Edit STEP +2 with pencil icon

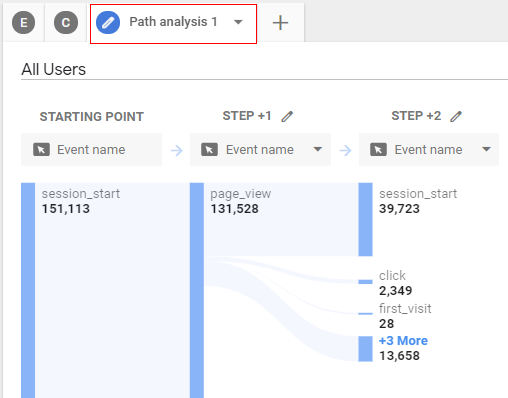pos(456,117)
